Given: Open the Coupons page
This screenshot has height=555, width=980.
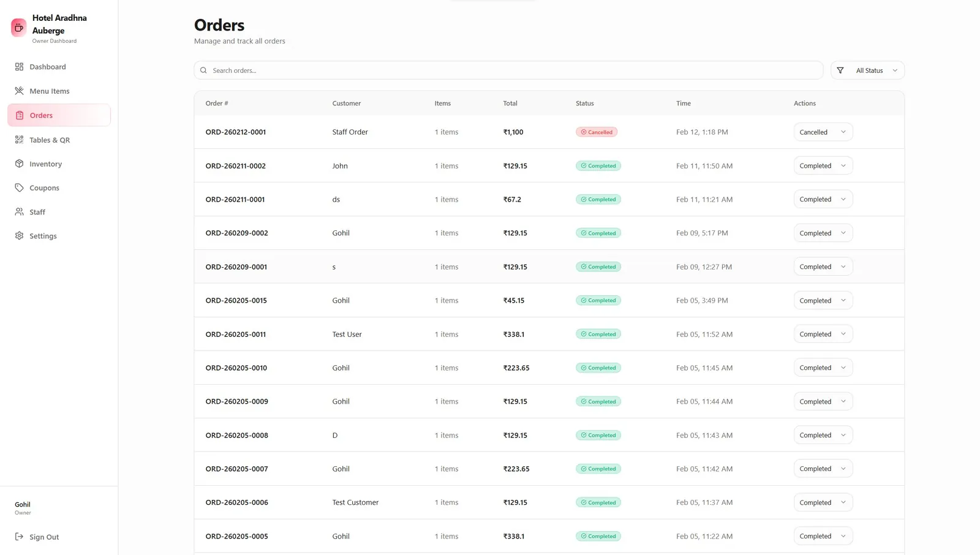Looking at the screenshot, I should (59, 187).
